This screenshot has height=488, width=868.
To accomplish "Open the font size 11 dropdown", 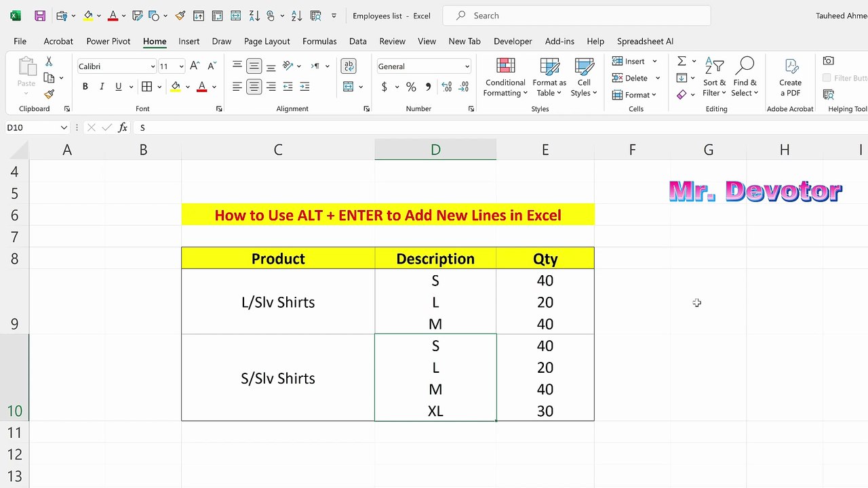I will click(181, 66).
